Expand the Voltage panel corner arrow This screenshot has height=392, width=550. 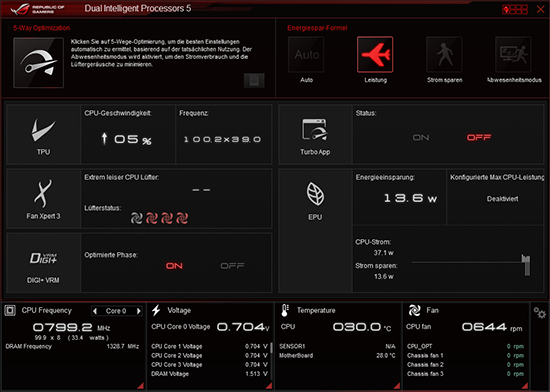click(x=269, y=386)
